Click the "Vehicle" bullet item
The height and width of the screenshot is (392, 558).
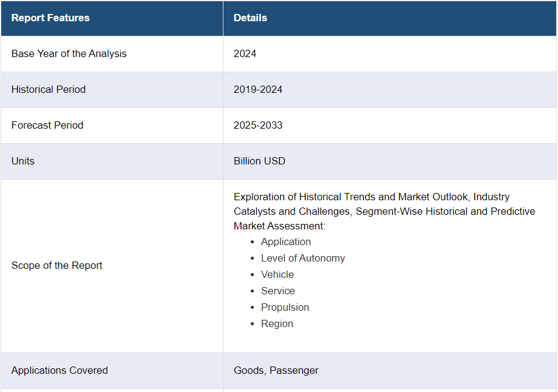(x=277, y=275)
